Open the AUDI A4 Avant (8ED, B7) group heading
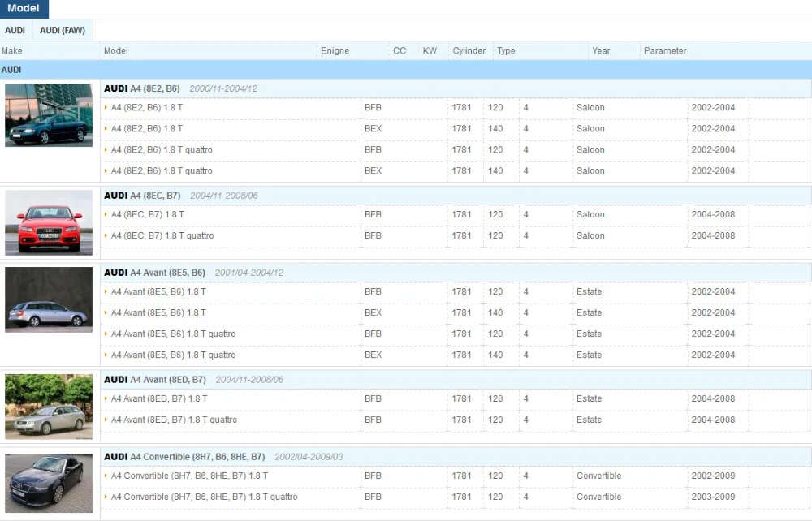Image resolution: width=812 pixels, height=521 pixels. [x=155, y=380]
